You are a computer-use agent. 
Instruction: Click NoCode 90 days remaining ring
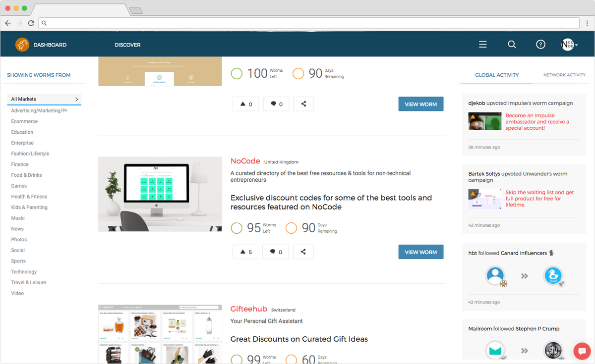(291, 228)
